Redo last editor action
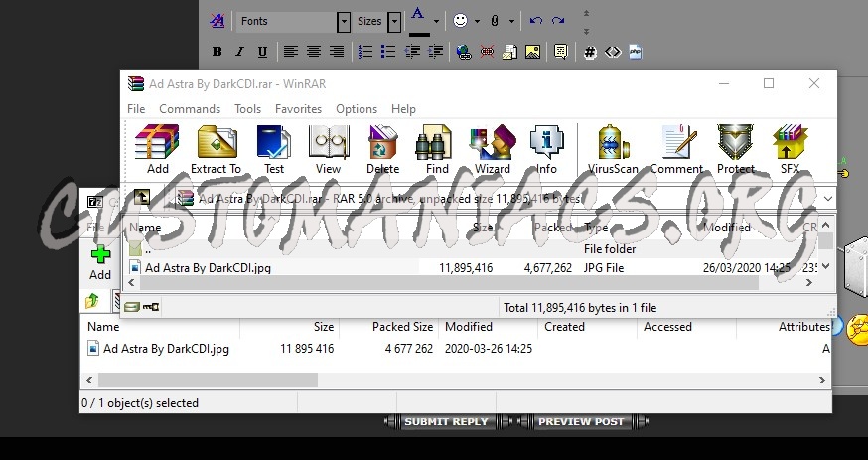 [x=558, y=21]
